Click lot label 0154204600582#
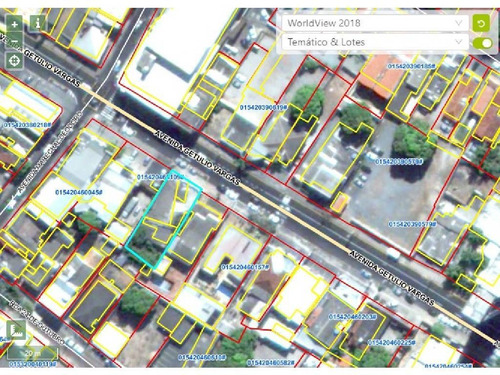500x375 pixels. click(271, 362)
